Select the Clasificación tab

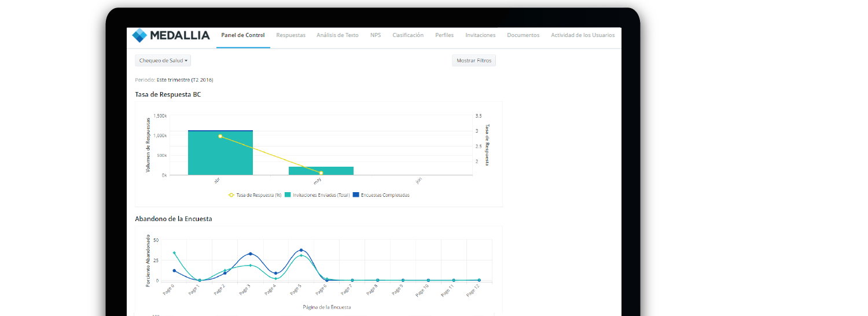point(408,35)
